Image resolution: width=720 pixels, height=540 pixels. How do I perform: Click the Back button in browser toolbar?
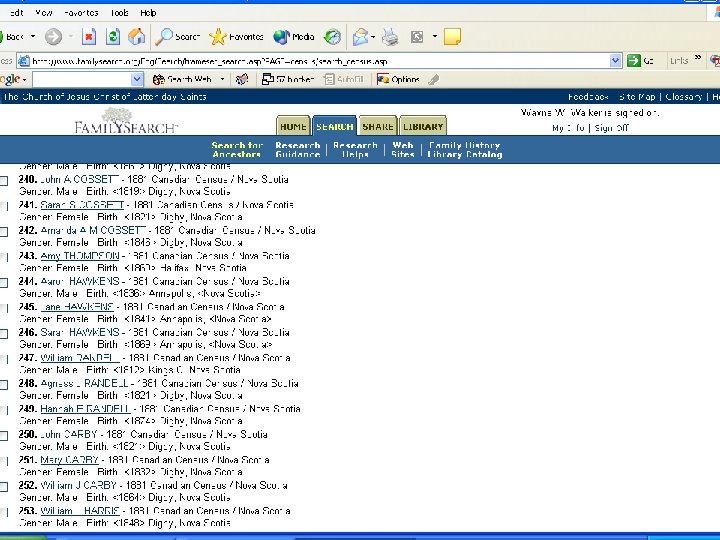click(x=13, y=37)
